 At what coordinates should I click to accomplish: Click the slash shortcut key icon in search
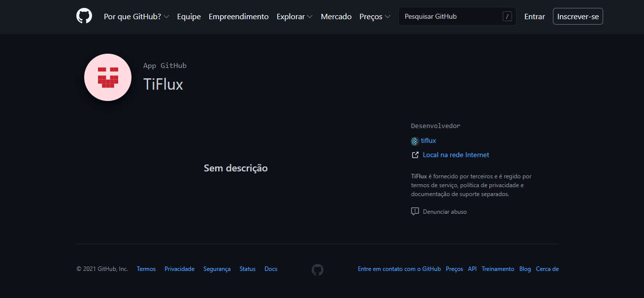coord(507,17)
